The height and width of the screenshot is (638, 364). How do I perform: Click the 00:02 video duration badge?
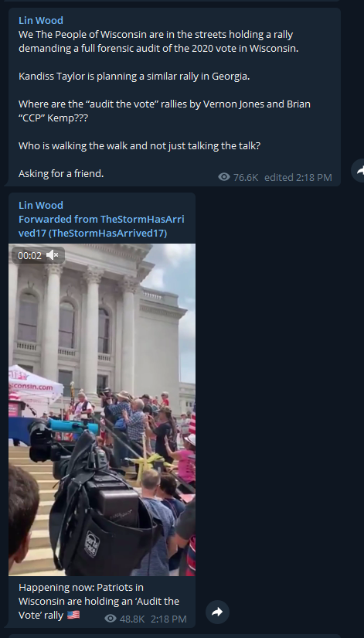point(29,255)
